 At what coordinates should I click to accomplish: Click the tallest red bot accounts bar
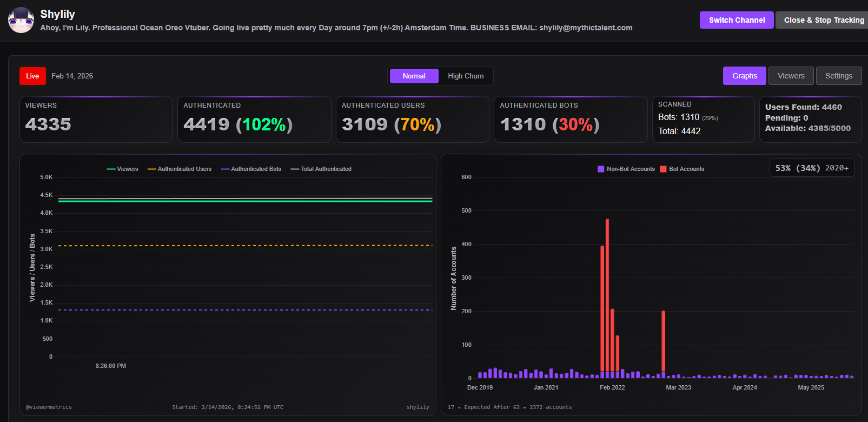607,295
